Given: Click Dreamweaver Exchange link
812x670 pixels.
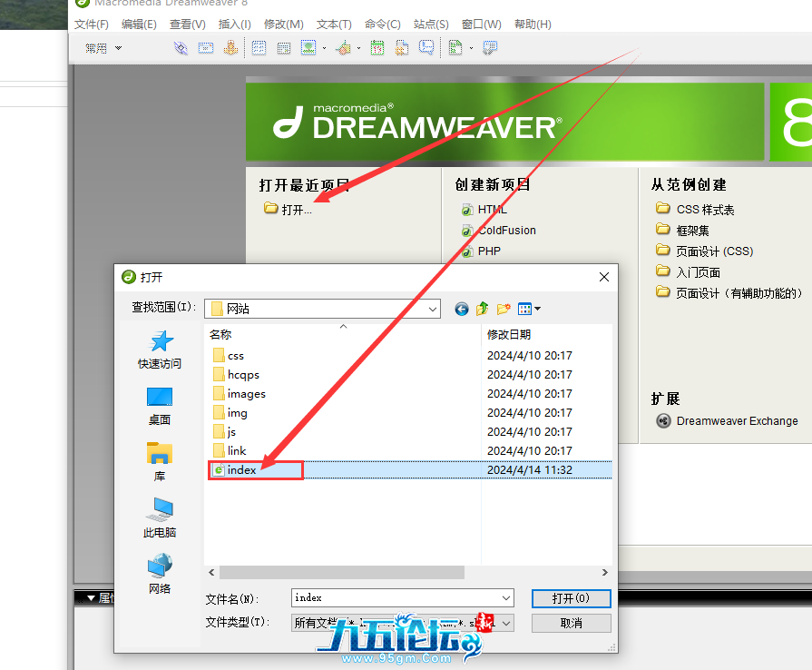Looking at the screenshot, I should [x=737, y=421].
